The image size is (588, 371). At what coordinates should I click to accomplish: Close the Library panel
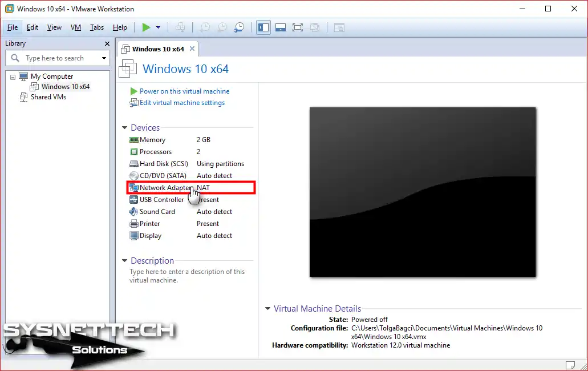point(107,43)
